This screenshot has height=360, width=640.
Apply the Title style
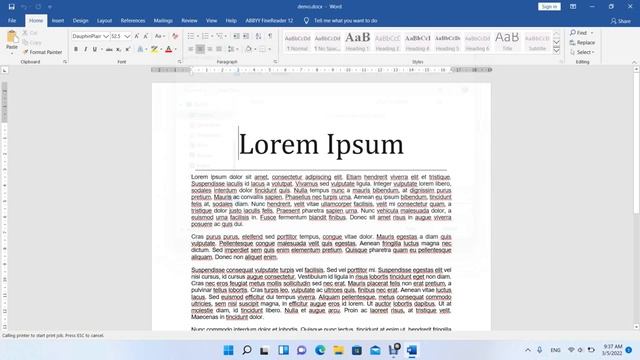(507, 42)
